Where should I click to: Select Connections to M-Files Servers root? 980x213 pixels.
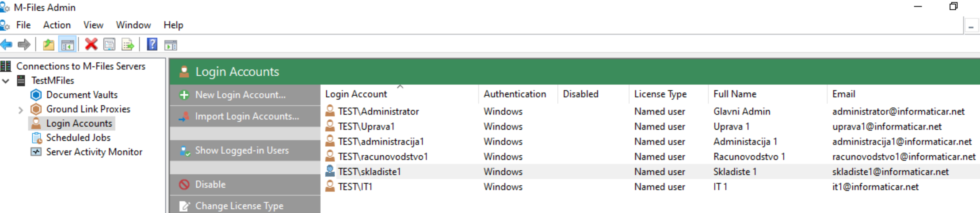point(81,66)
